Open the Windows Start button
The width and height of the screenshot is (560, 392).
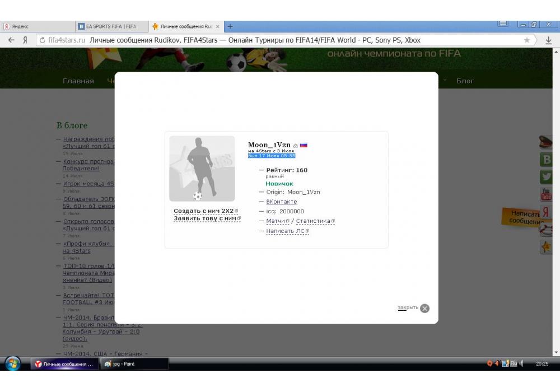tap(12, 363)
